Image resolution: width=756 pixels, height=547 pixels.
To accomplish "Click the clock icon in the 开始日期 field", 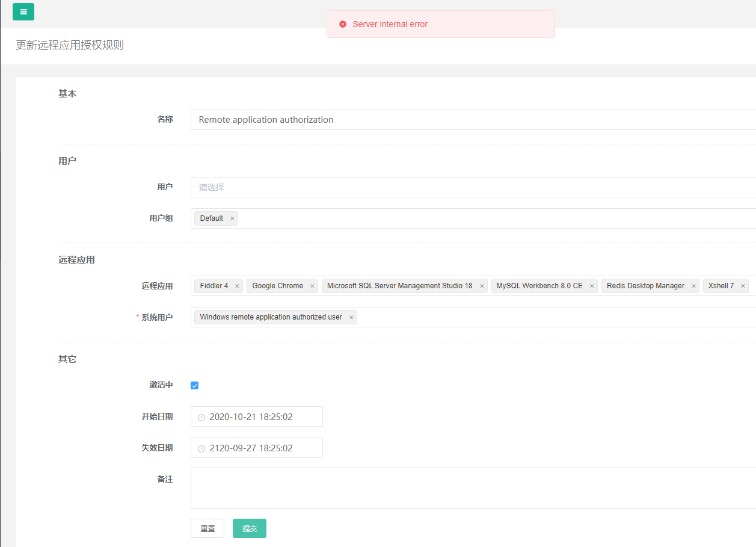I will pyautogui.click(x=201, y=416).
